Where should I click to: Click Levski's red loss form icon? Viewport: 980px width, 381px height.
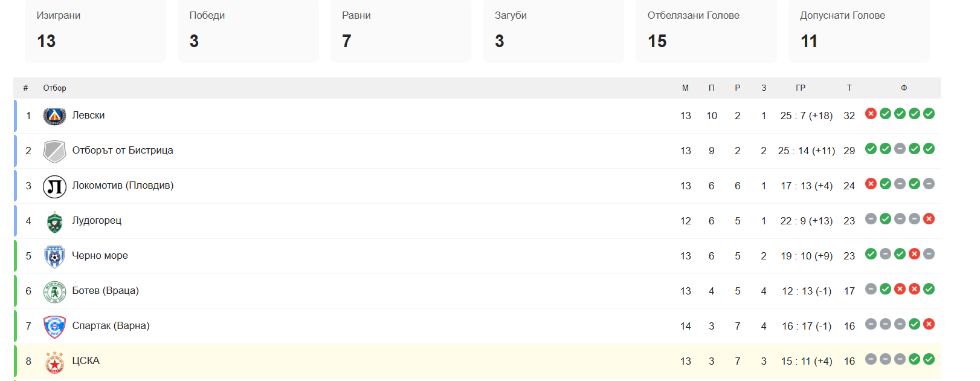point(871,114)
